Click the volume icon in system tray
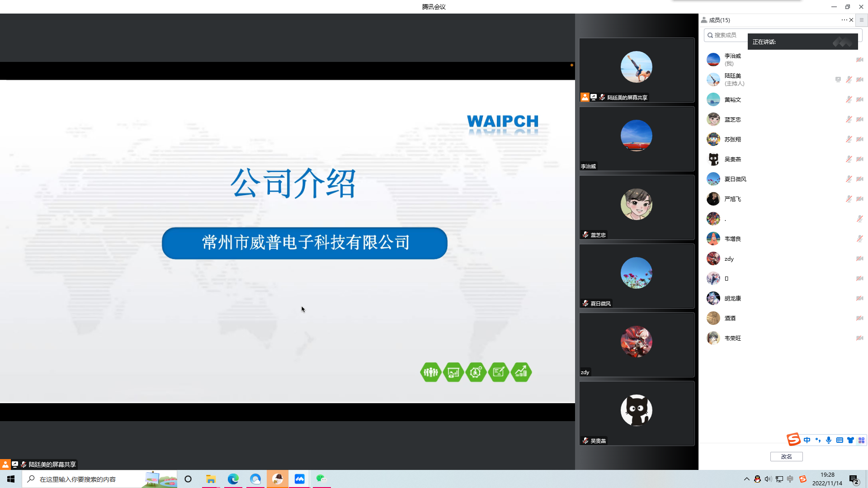The height and width of the screenshot is (488, 868). [768, 479]
